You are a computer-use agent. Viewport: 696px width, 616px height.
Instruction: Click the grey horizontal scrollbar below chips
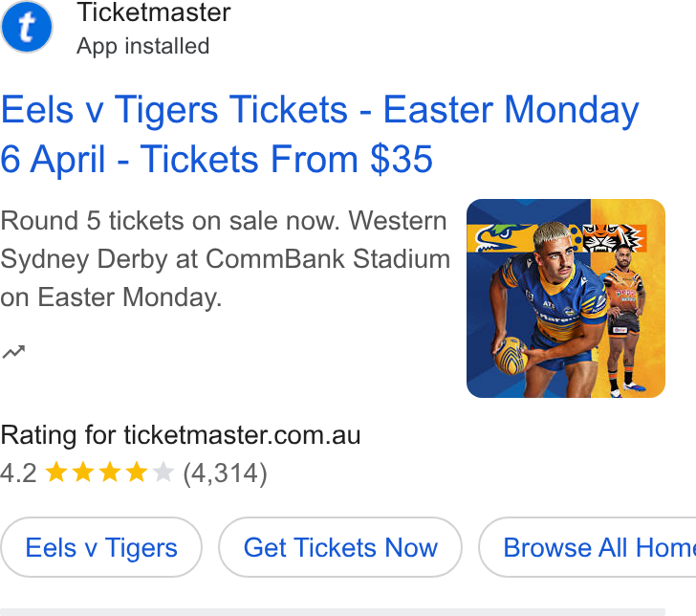333,612
